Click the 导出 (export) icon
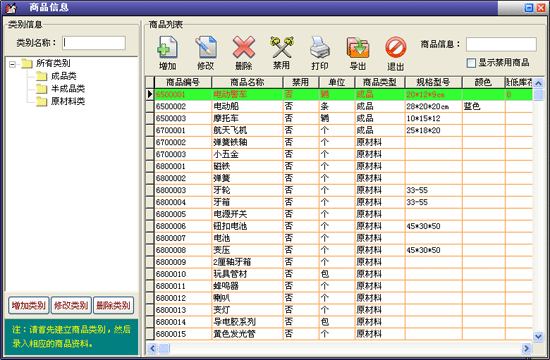This screenshot has height=360, width=550. pyautogui.click(x=358, y=47)
